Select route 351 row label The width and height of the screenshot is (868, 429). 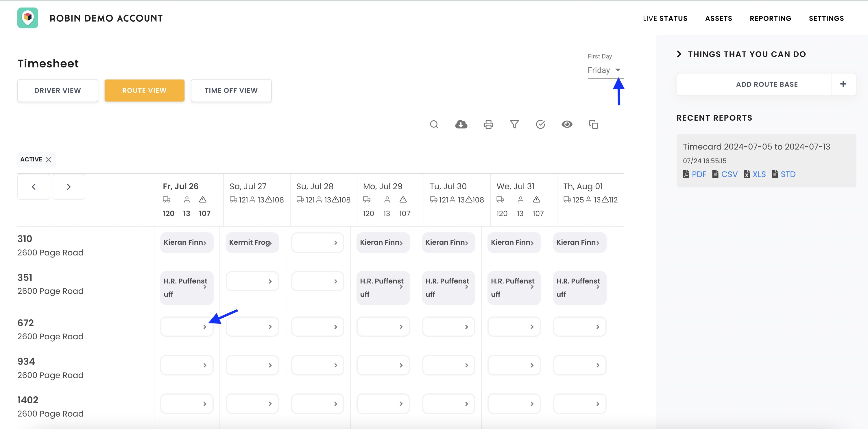[x=51, y=284]
